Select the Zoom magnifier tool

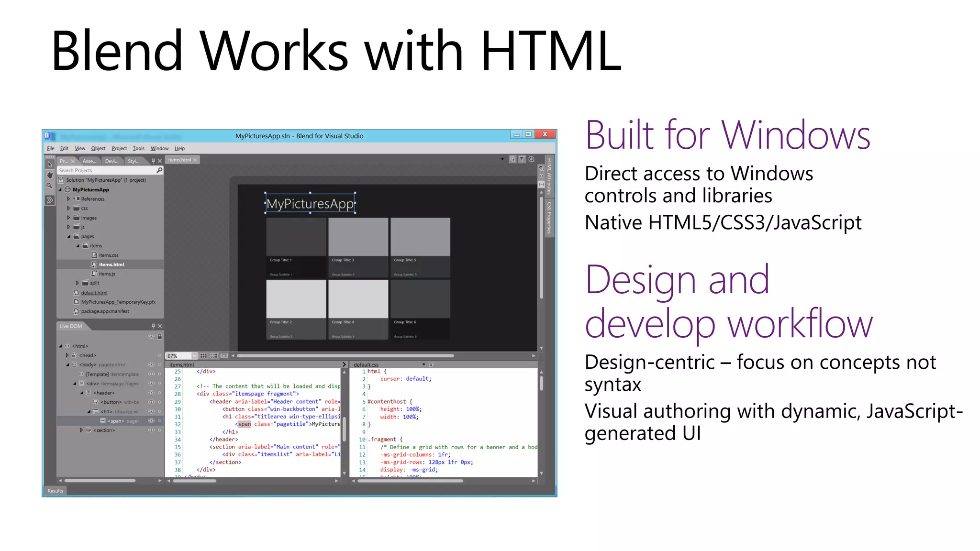pyautogui.click(x=50, y=186)
